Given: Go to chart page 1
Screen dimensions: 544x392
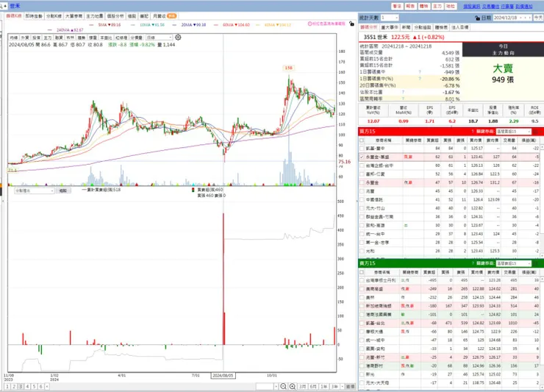Looking at the screenshot, I should tap(7, 386).
